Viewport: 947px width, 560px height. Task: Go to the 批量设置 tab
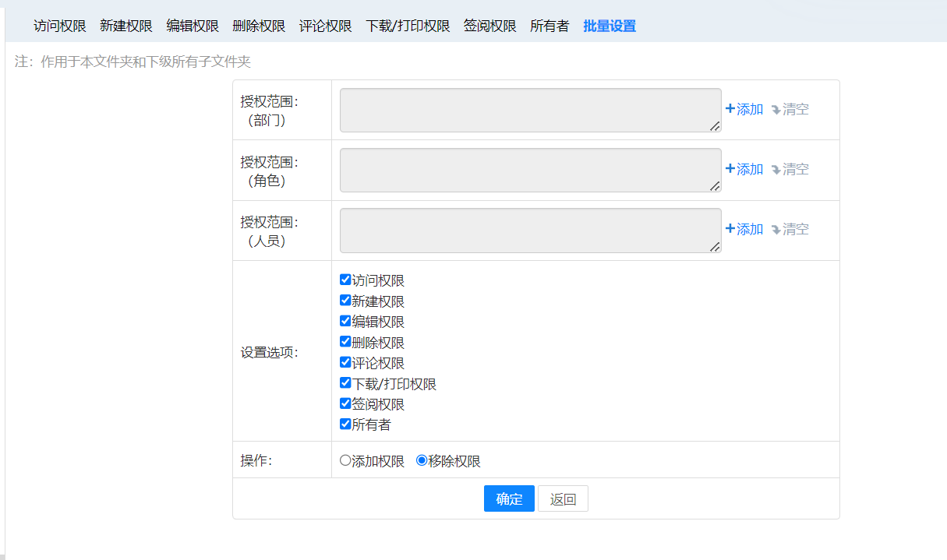click(x=609, y=26)
